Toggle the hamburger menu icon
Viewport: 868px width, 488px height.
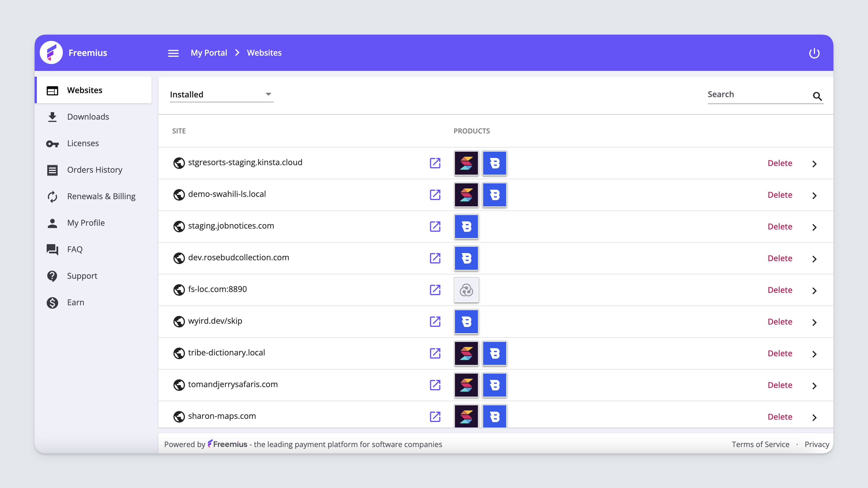pyautogui.click(x=173, y=53)
